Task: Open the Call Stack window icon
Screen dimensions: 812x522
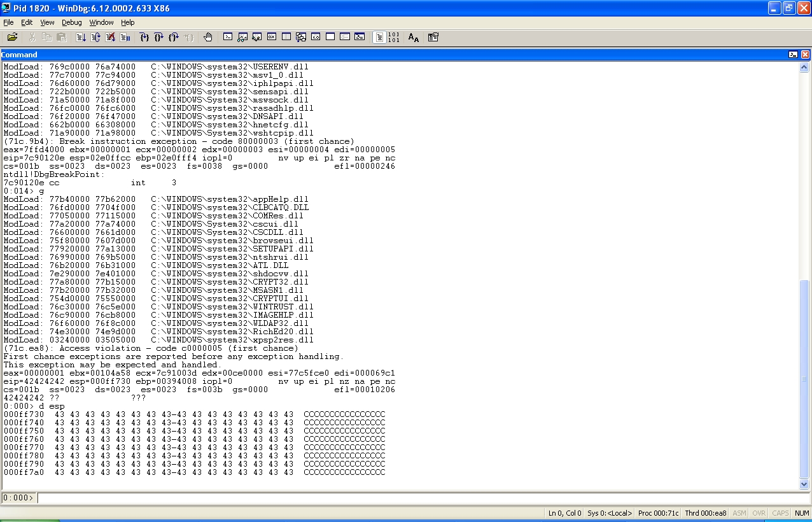Action: click(300, 38)
